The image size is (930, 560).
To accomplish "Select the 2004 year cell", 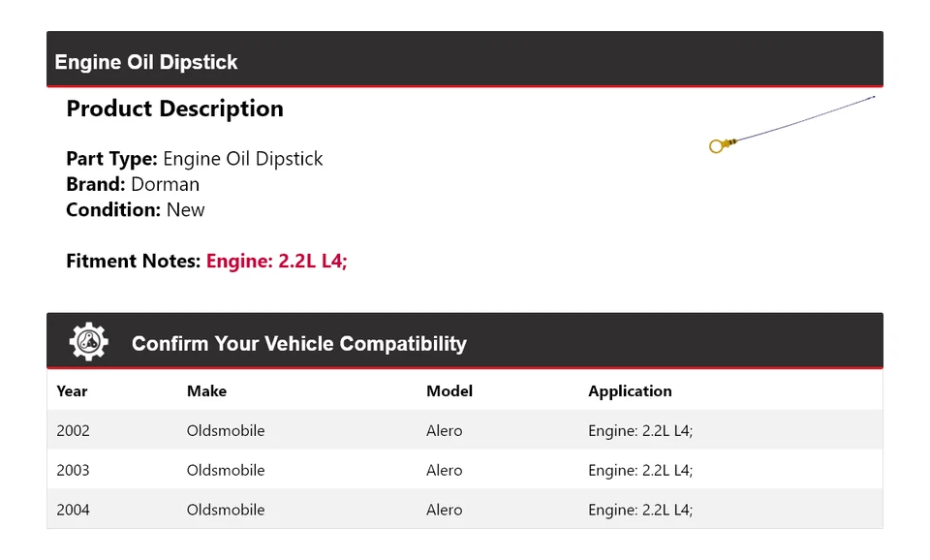I will pyautogui.click(x=73, y=510).
